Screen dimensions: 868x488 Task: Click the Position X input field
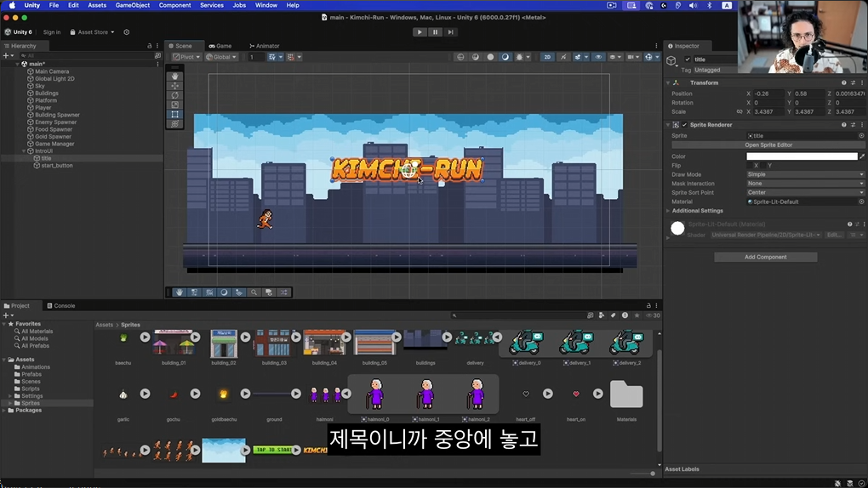[x=769, y=94]
